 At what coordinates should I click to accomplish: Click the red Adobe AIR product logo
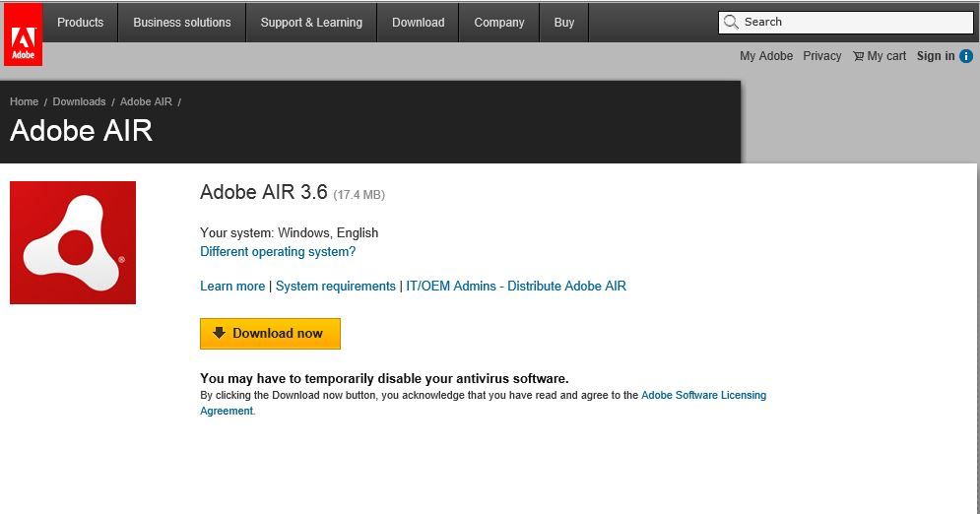73,242
